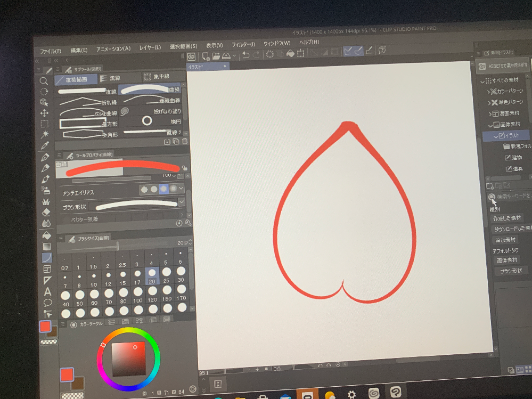Open the help question mark icon
The height and width of the screenshot is (399, 532).
[382, 50]
